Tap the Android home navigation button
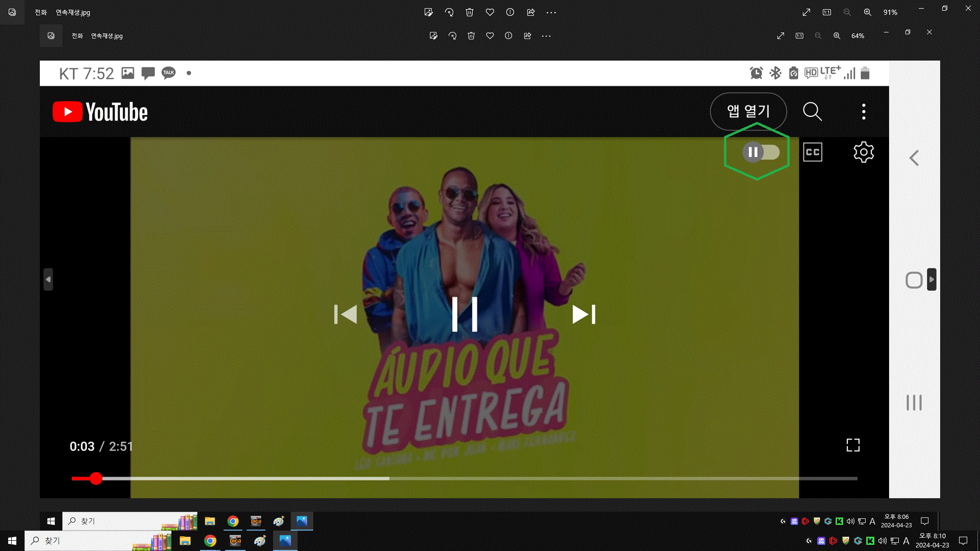The image size is (980, 551). pos(914,280)
